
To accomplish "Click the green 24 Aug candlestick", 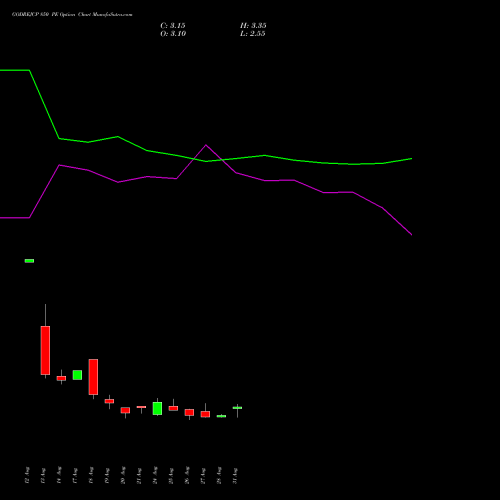I will click(x=157, y=408).
